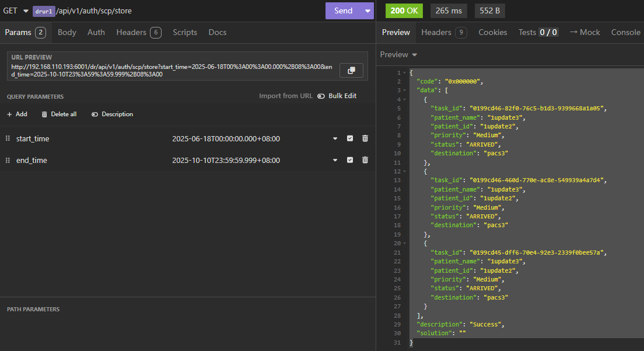Uncheck the start_time parameter checkbox
The image size is (644, 351).
(350, 138)
